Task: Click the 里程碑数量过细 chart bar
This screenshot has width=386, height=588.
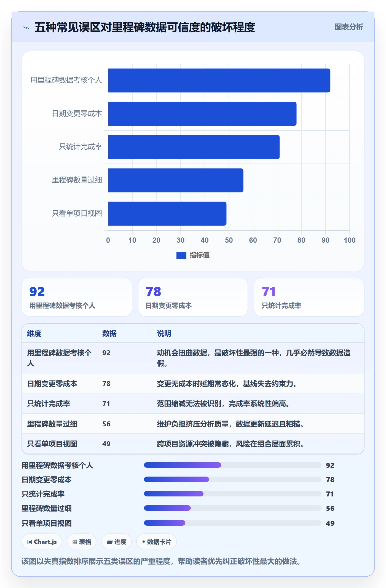Action: click(x=176, y=180)
